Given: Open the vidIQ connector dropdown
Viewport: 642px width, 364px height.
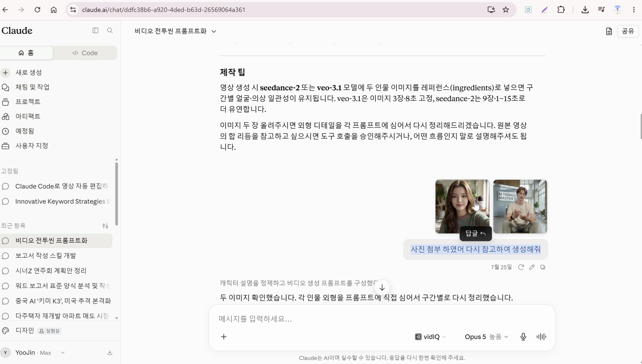Looking at the screenshot, I should (430, 337).
